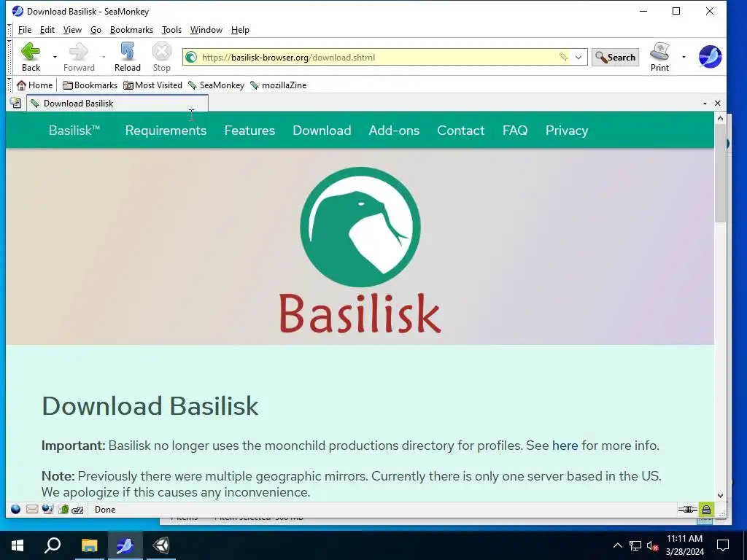Viewport: 747px width, 560px height.
Task: Open the Contact page link
Action: pyautogui.click(x=461, y=131)
